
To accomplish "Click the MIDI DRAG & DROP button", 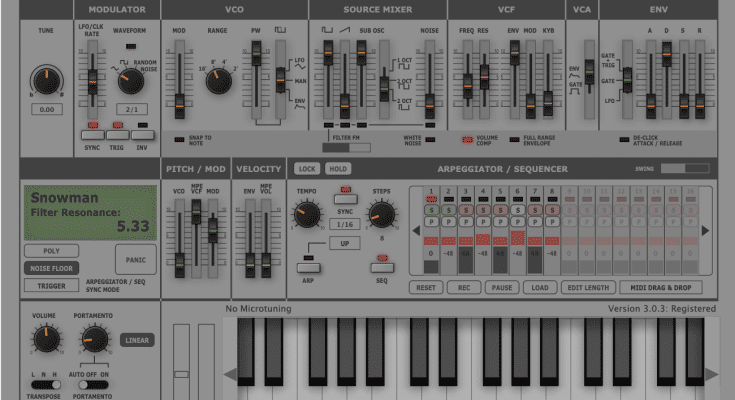I will pos(660,288).
